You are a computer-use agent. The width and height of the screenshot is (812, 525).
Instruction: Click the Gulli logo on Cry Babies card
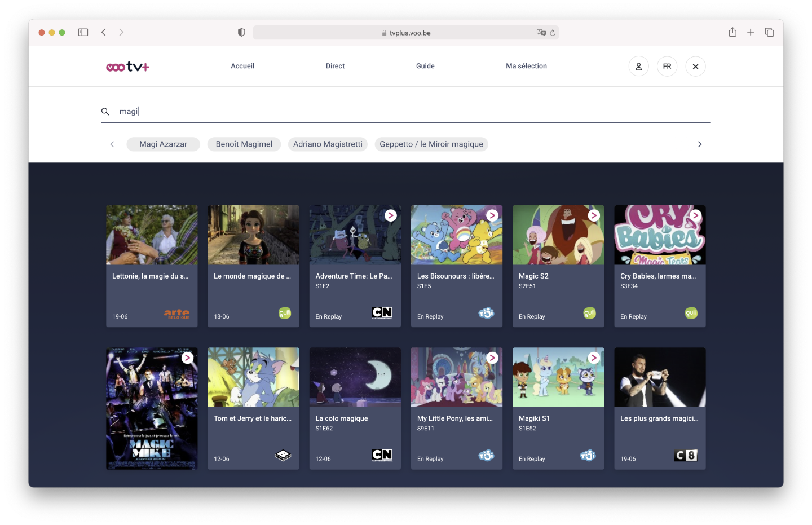(691, 313)
